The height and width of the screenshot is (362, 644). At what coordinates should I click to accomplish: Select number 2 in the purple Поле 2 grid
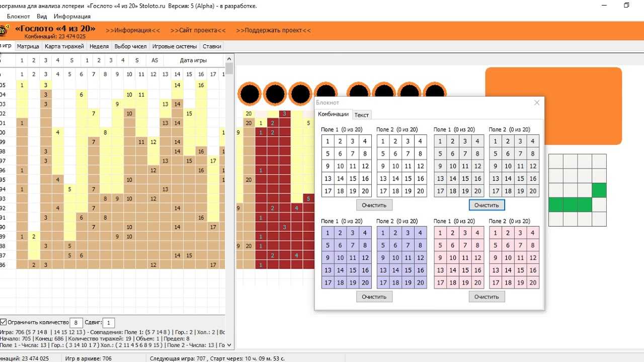coord(395,233)
